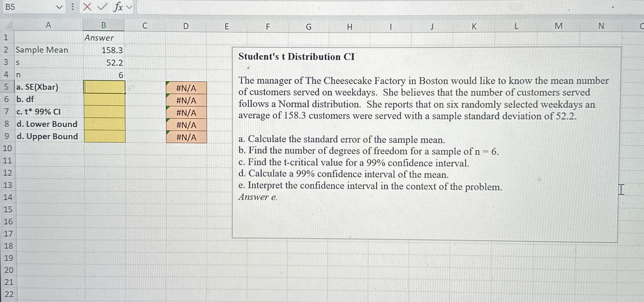Click #N/A cell beside Upper Bound row
Image resolution: width=644 pixels, height=302 pixels.
coord(186,137)
